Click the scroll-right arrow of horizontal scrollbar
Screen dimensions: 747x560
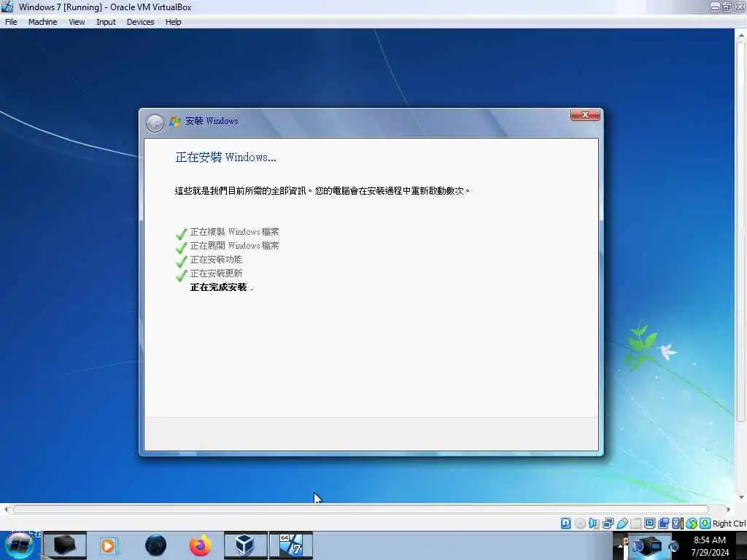coord(729,510)
